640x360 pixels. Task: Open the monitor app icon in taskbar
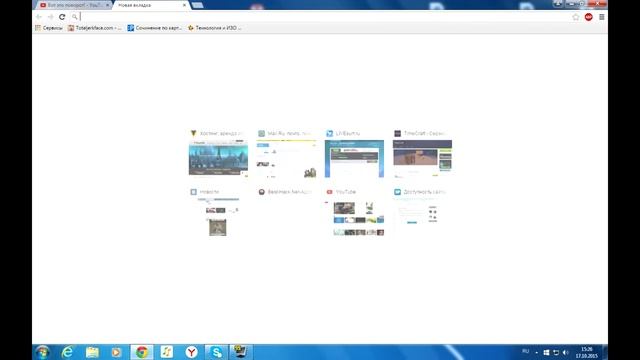(x=240, y=352)
